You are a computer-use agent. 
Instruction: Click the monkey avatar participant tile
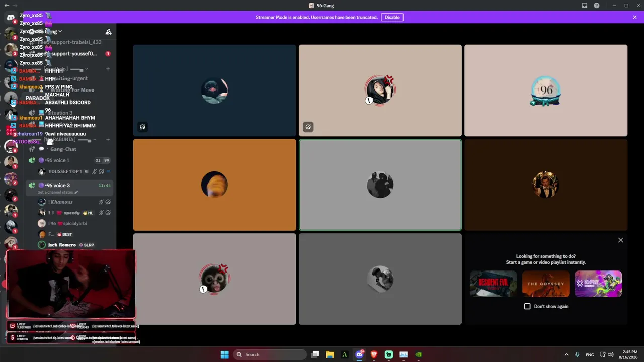pyautogui.click(x=215, y=279)
